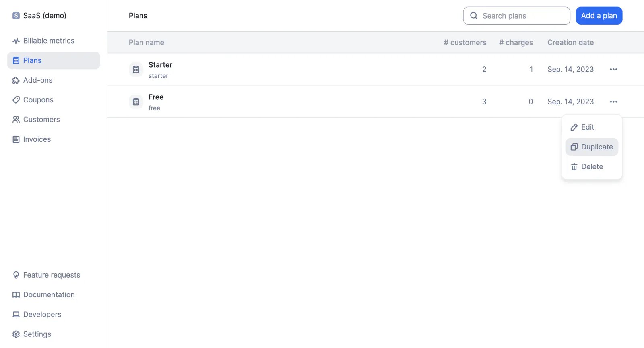Click the Invoices document icon
644x348 pixels.
click(16, 139)
